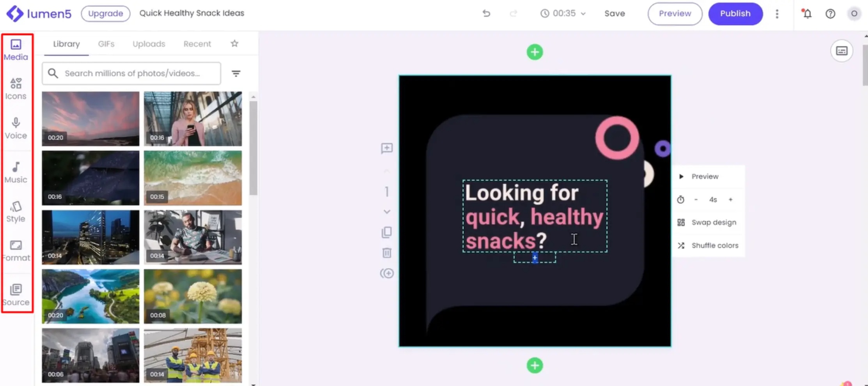The height and width of the screenshot is (386, 868).
Task: Switch to the Uploads tab
Action: click(149, 44)
